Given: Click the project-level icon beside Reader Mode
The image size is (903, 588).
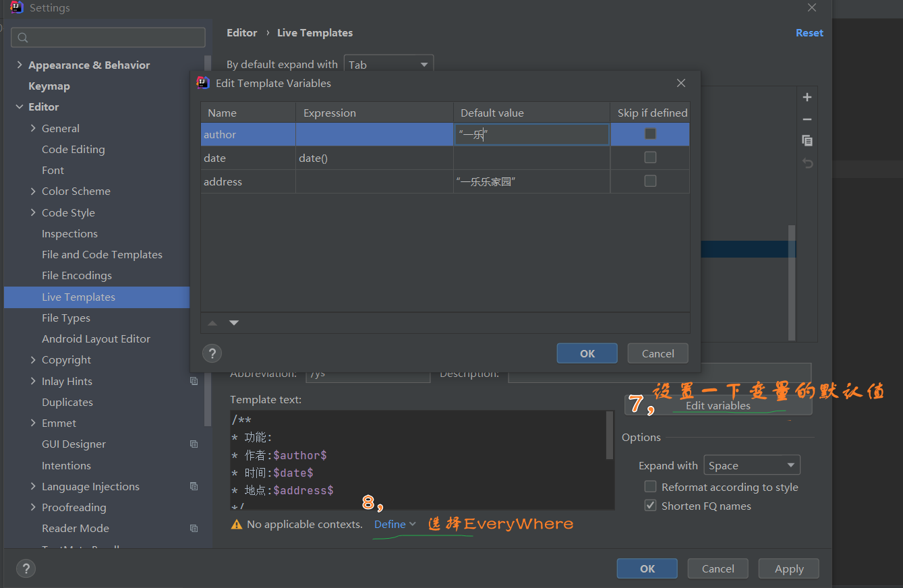Looking at the screenshot, I should [x=194, y=528].
